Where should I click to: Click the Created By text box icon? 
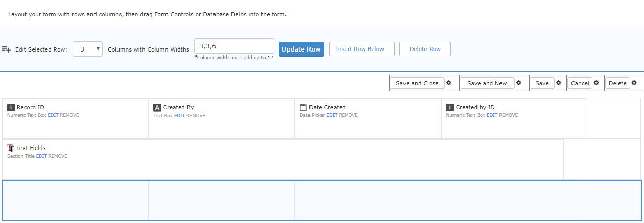pos(157,107)
